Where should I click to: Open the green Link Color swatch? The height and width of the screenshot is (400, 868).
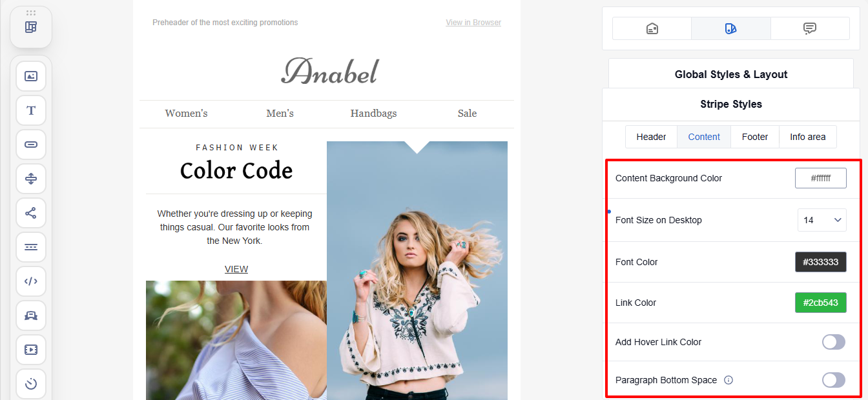[821, 303]
